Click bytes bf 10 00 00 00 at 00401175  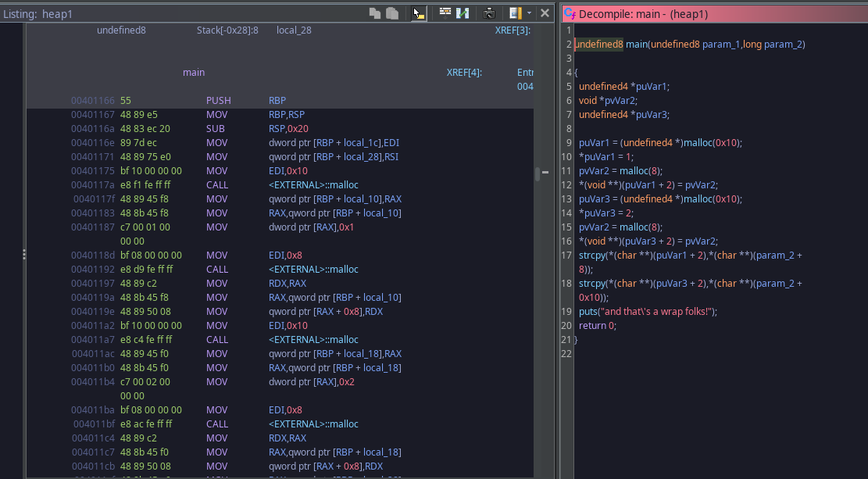(151, 171)
